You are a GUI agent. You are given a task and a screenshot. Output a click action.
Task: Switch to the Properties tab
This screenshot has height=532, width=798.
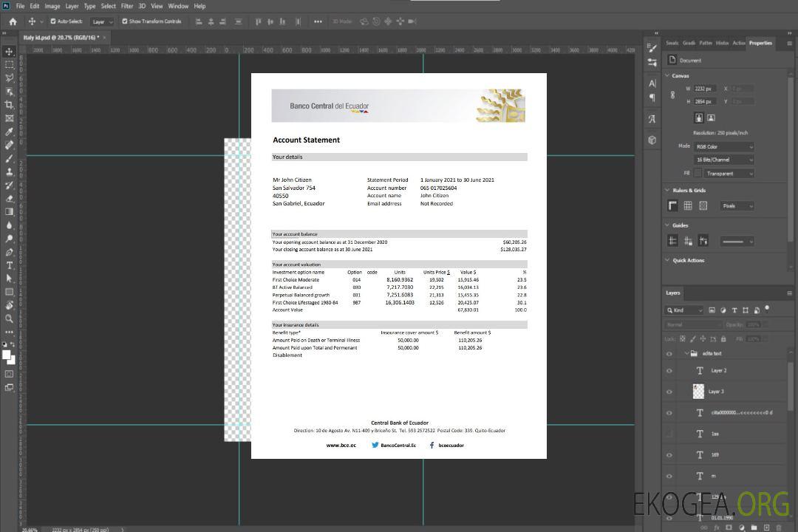(760, 43)
